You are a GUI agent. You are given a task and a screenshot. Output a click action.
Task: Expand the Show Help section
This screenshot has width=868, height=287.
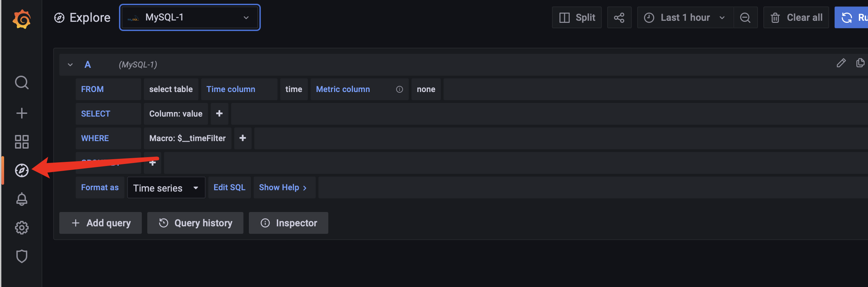pos(283,187)
